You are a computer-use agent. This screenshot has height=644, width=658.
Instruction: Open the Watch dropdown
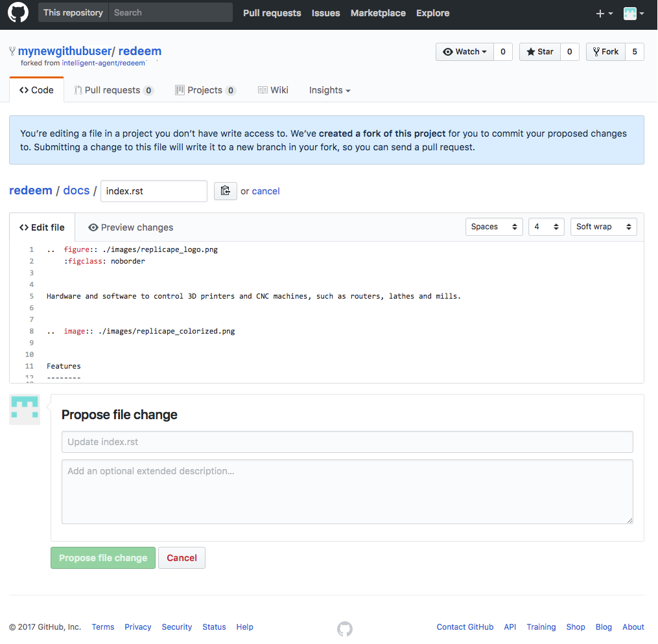click(x=465, y=52)
